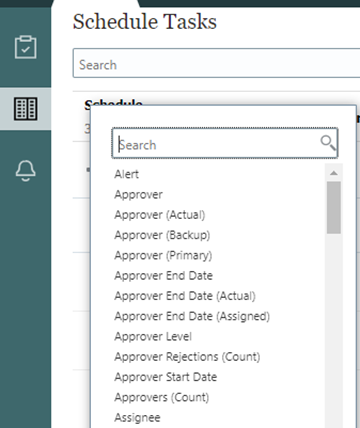This screenshot has width=360, height=428.
Task: Select Approver Start Date option
Action: tap(166, 377)
